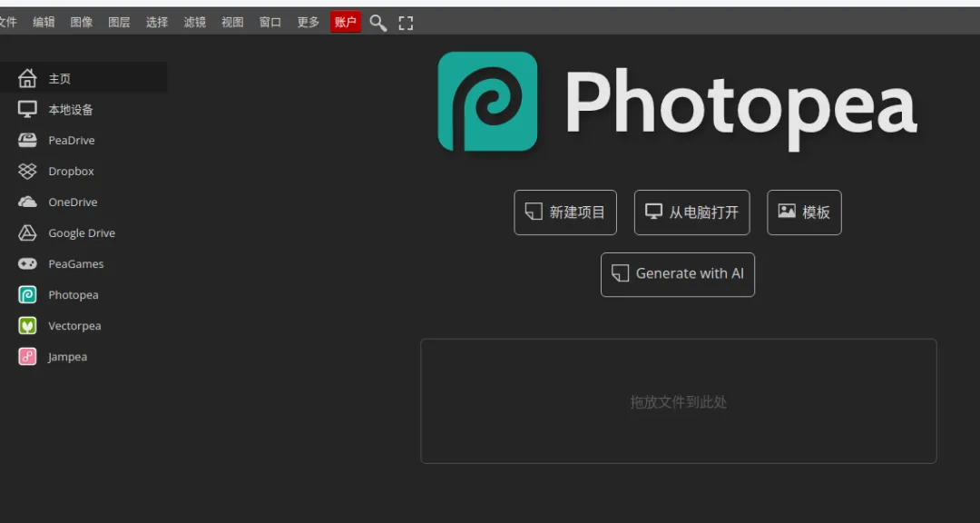Select 主页 in the sidebar
The width and height of the screenshot is (980, 523).
pos(83,78)
